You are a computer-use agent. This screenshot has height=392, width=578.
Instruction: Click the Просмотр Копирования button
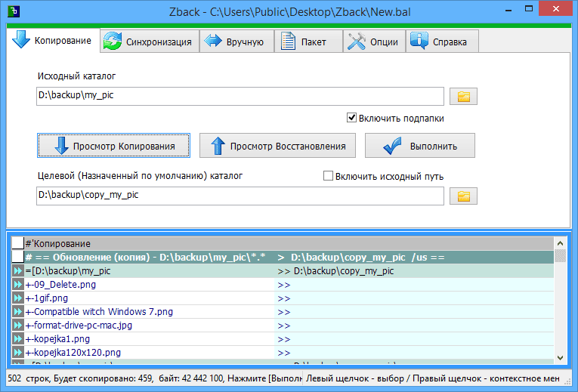(x=113, y=146)
